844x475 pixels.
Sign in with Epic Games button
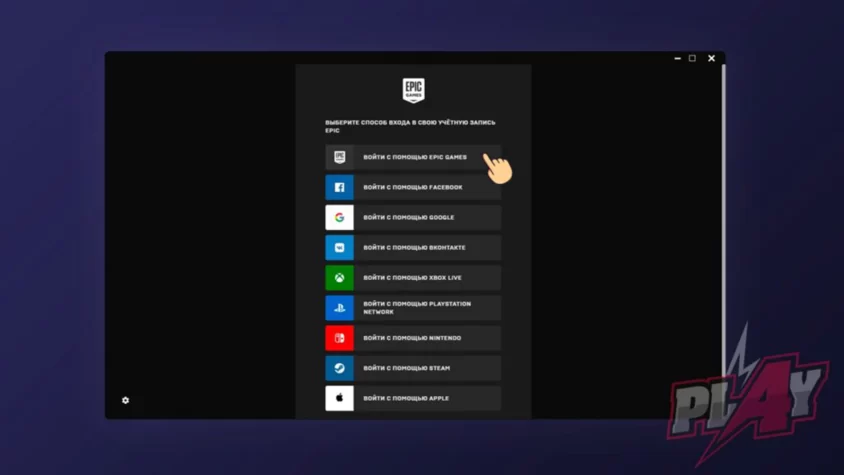413,157
